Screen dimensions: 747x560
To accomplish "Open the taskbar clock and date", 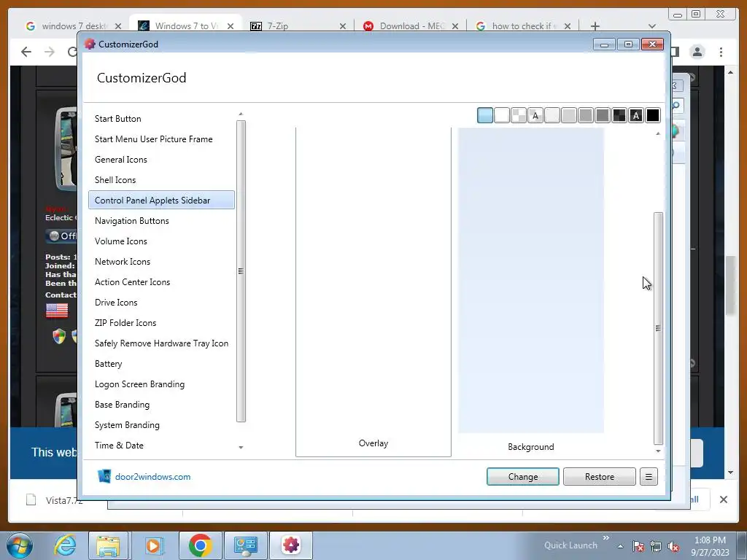I will pos(710,546).
